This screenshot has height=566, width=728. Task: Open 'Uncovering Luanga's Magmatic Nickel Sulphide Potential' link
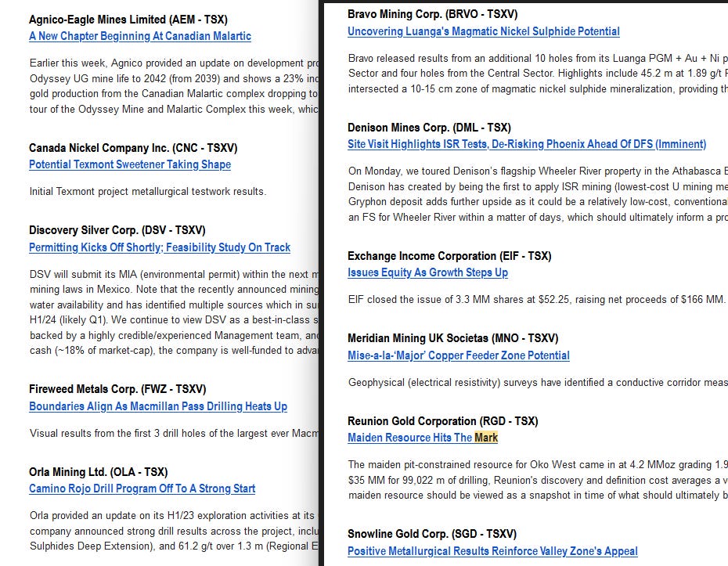[x=484, y=31]
